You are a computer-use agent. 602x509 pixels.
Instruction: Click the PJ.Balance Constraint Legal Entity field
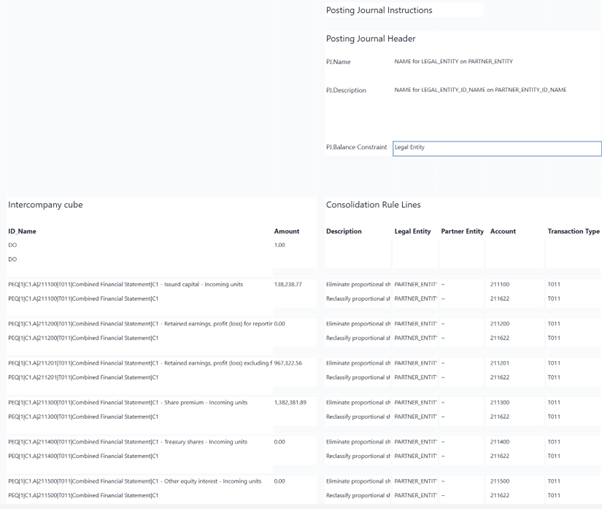pyautogui.click(x=496, y=148)
